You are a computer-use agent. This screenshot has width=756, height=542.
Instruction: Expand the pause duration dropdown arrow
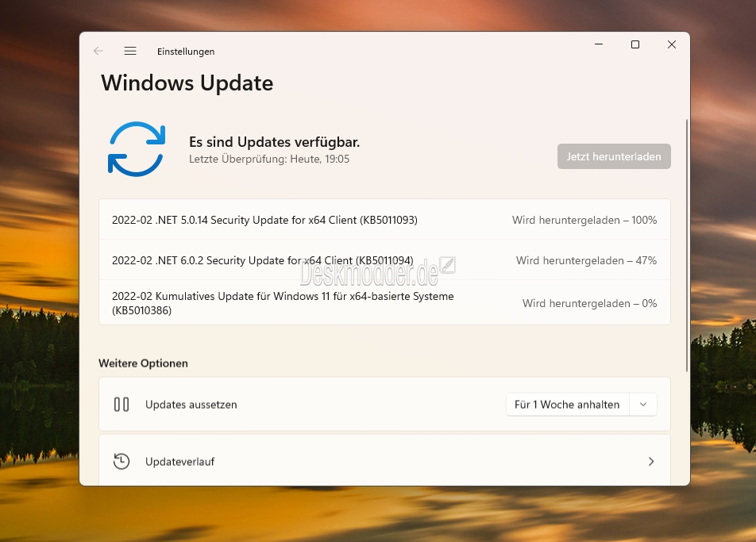click(643, 404)
